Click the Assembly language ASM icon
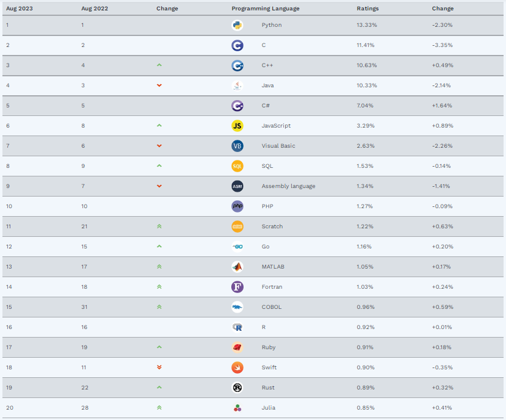 (x=237, y=186)
